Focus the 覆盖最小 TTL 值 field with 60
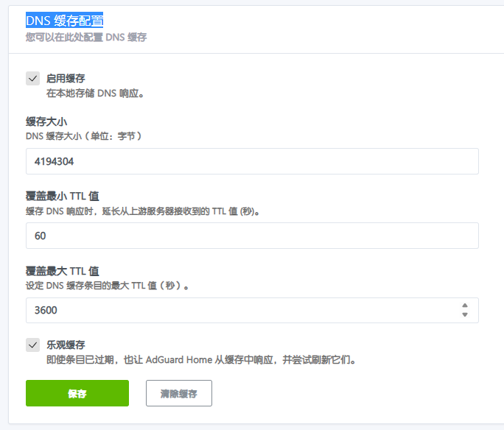The height and width of the screenshot is (430, 504). point(252,236)
